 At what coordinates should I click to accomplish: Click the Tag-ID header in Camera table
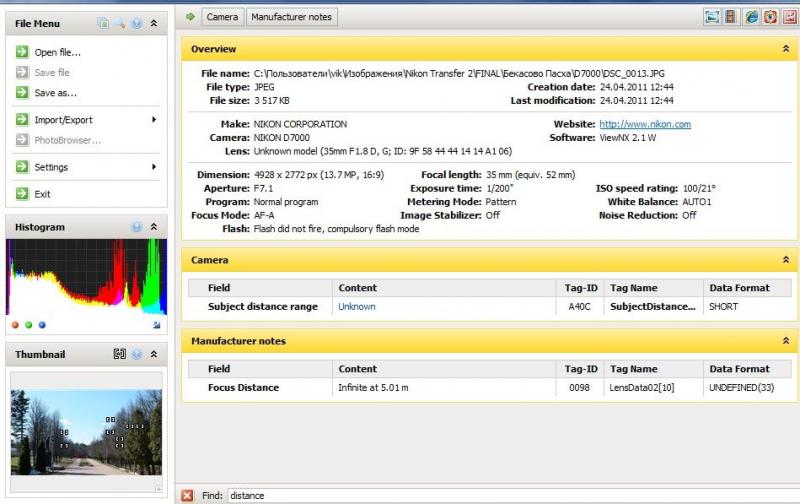click(580, 288)
